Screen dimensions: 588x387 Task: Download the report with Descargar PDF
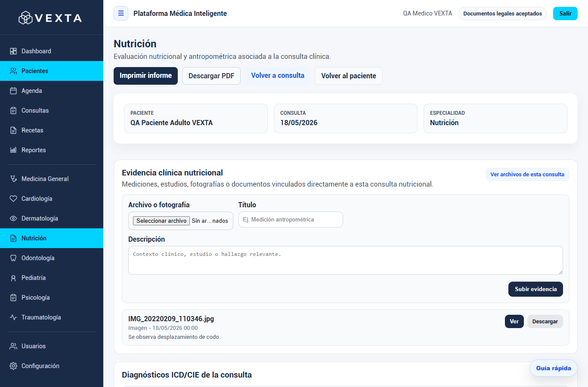pos(211,76)
